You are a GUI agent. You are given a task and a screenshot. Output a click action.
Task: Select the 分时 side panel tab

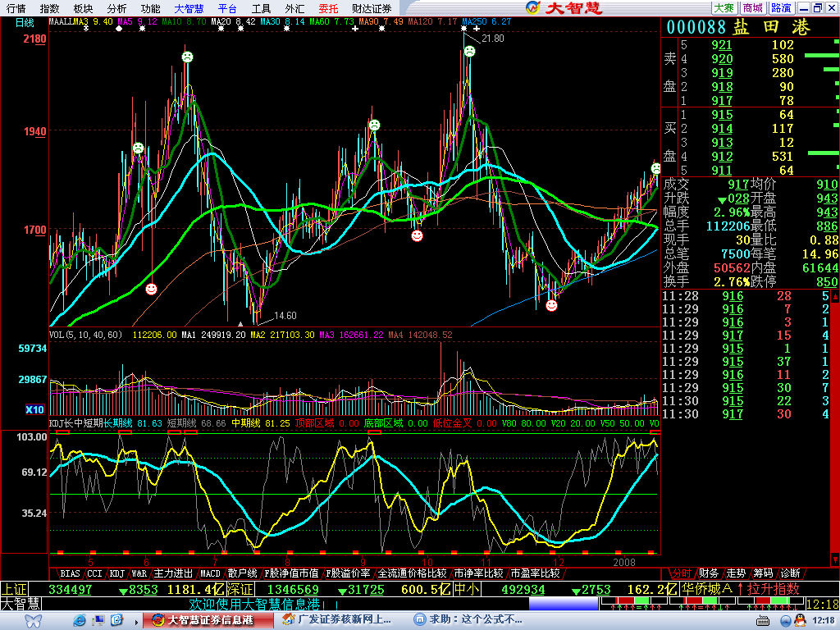682,573
